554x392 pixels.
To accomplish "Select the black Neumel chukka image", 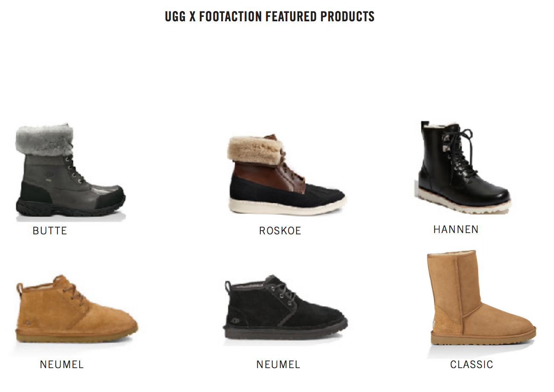I will click(x=285, y=308).
